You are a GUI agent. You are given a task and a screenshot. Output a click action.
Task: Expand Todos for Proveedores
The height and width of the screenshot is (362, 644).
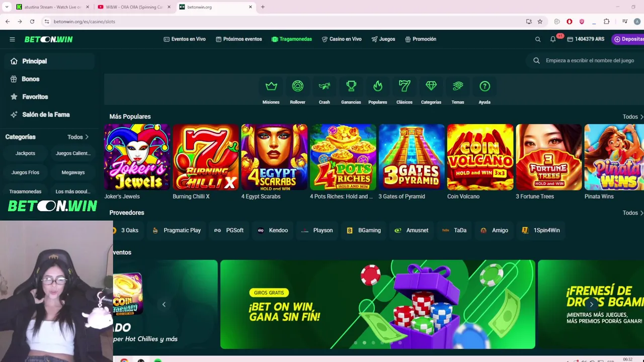tap(633, 213)
